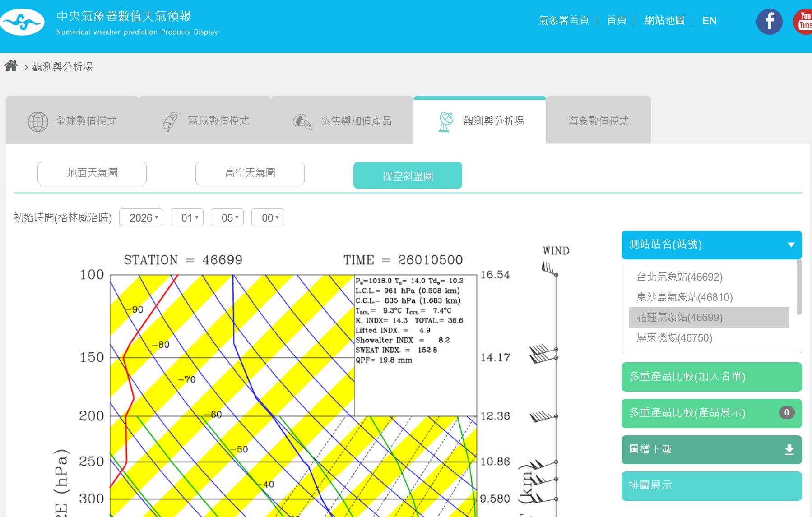812x517 pixels.
Task: Click the Central Weather Administration logo
Action: pyautogui.click(x=22, y=22)
